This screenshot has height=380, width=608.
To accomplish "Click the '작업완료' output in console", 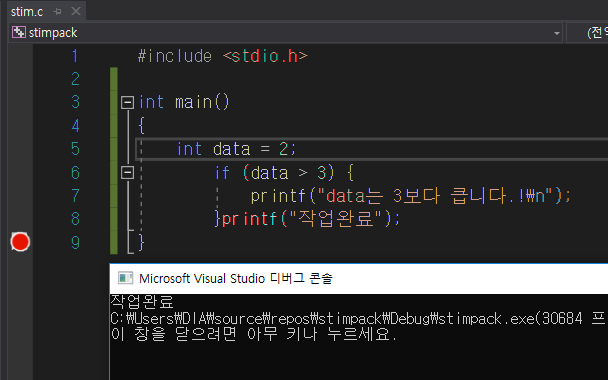I will coord(142,302).
